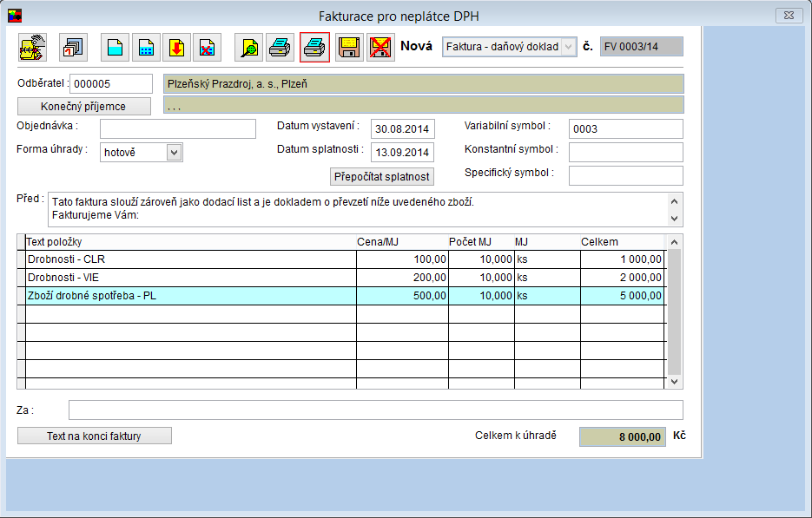The width and height of the screenshot is (812, 518).
Task: Click the Variabilní symbol field with 0003
Action: pyautogui.click(x=625, y=129)
